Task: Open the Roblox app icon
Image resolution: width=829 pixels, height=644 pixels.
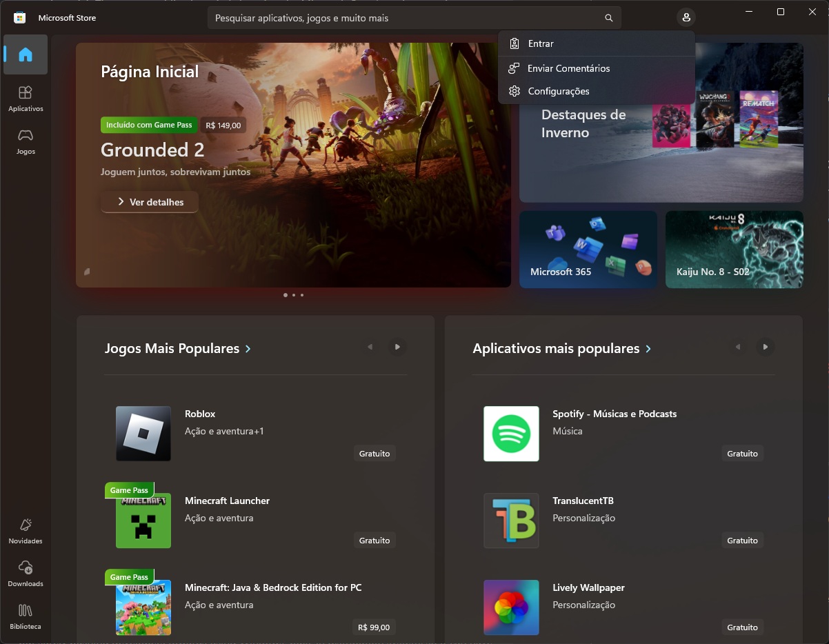Action: (143, 434)
